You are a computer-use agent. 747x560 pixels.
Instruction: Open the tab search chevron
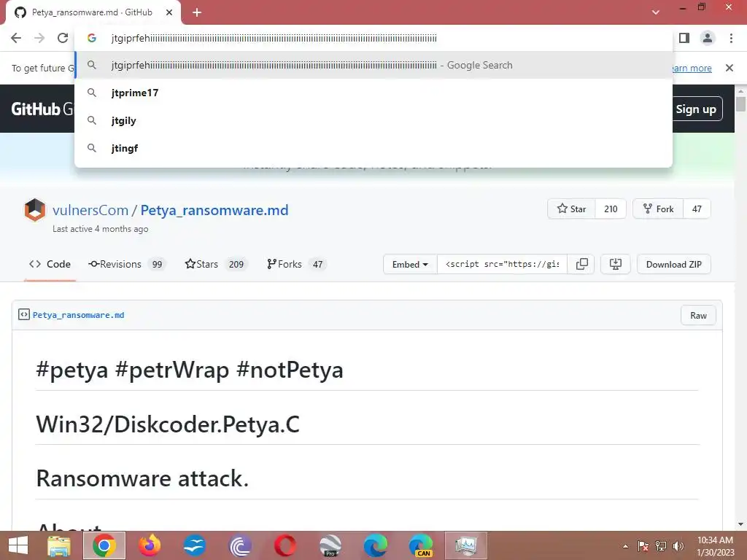click(656, 12)
